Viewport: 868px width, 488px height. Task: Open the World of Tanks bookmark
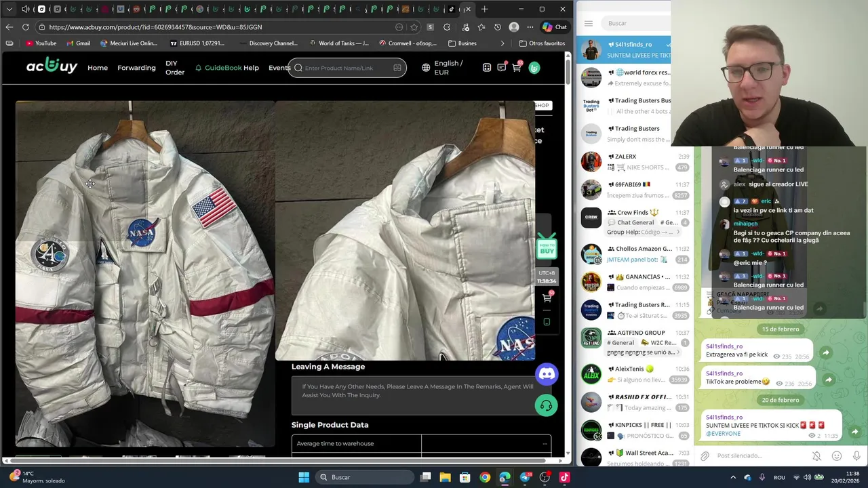coord(339,43)
